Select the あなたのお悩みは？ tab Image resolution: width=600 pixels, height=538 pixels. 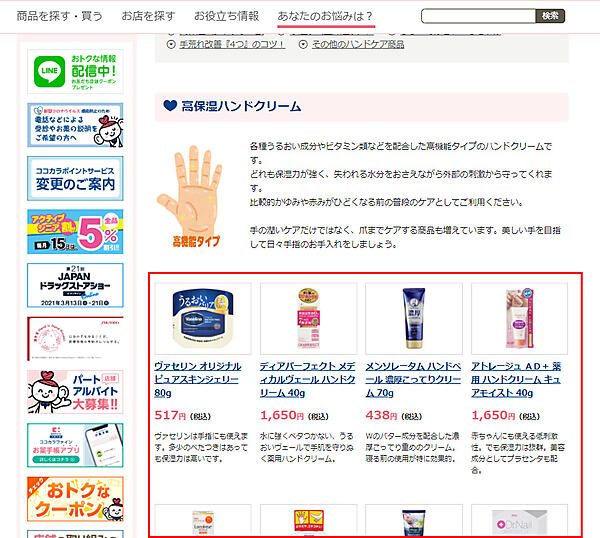tap(325, 16)
